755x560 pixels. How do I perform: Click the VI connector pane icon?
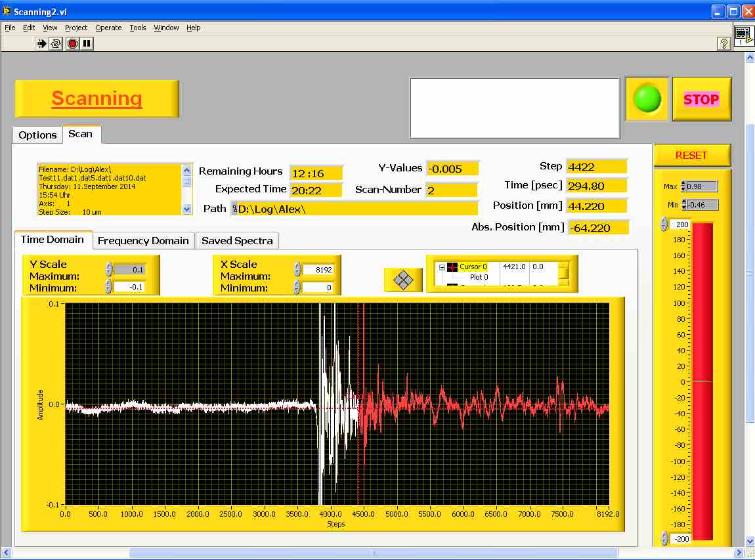pos(743,35)
